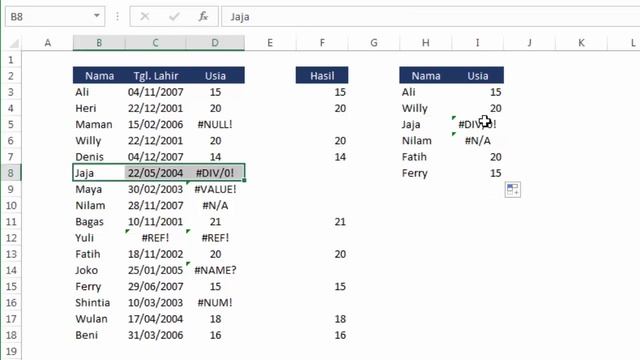Select row 8 header

point(11,173)
